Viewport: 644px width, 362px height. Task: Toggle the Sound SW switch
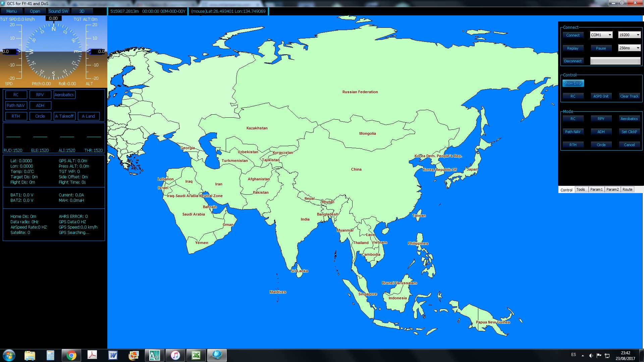pos(58,11)
